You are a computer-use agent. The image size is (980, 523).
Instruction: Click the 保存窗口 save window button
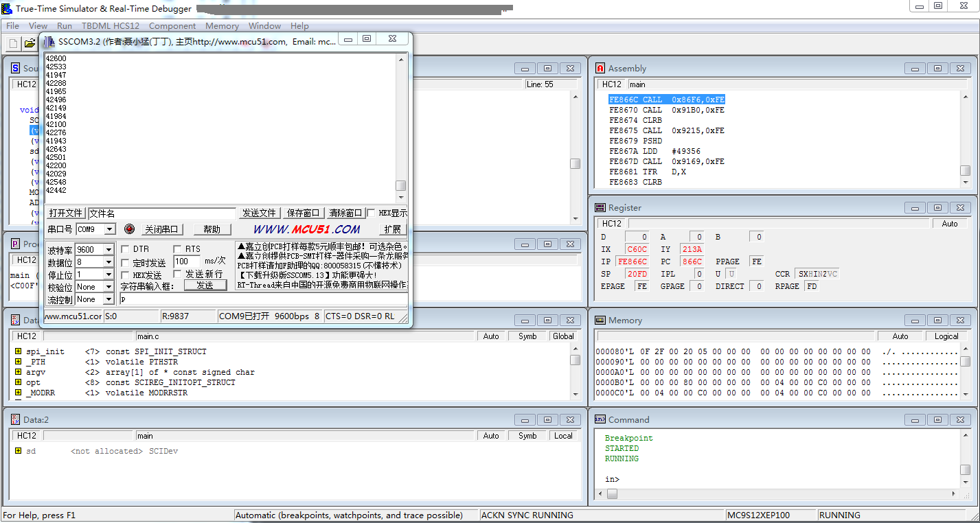coord(303,213)
